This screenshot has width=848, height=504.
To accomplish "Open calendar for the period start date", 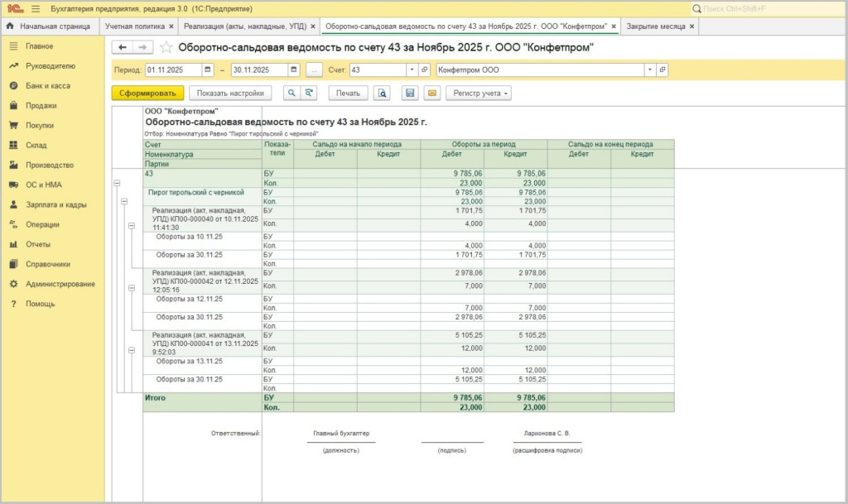I will (x=207, y=70).
